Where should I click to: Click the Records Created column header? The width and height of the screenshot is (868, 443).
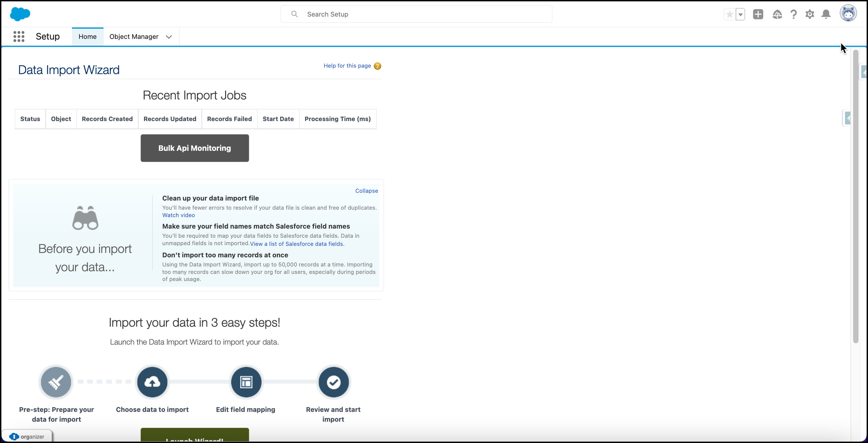[107, 119]
